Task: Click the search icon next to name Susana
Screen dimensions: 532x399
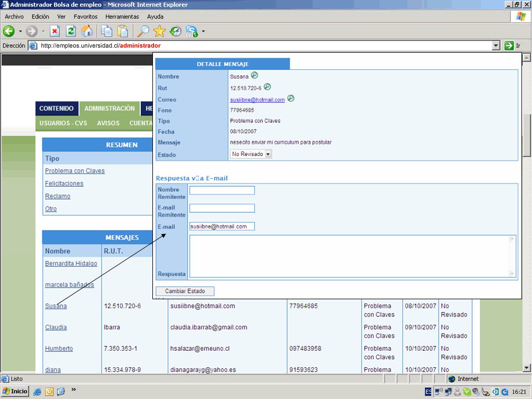Action: (x=254, y=75)
